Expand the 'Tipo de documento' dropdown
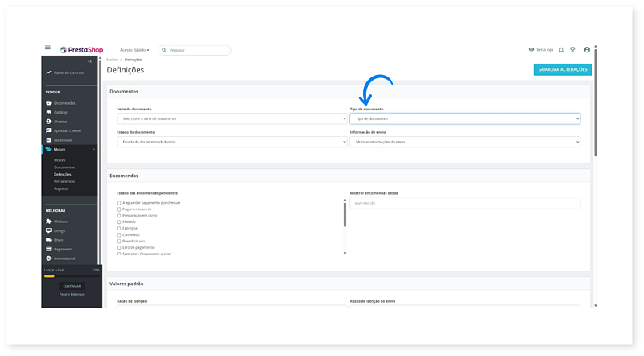 pyautogui.click(x=464, y=118)
